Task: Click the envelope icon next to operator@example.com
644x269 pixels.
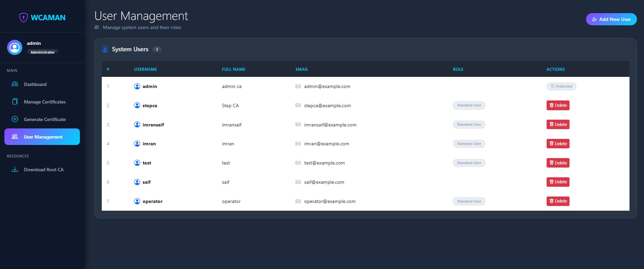Action: coord(298,201)
